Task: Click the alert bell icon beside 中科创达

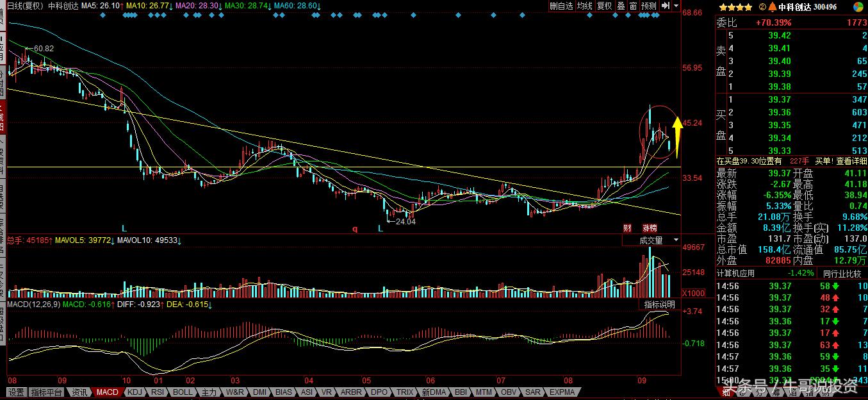Action: coord(773,6)
